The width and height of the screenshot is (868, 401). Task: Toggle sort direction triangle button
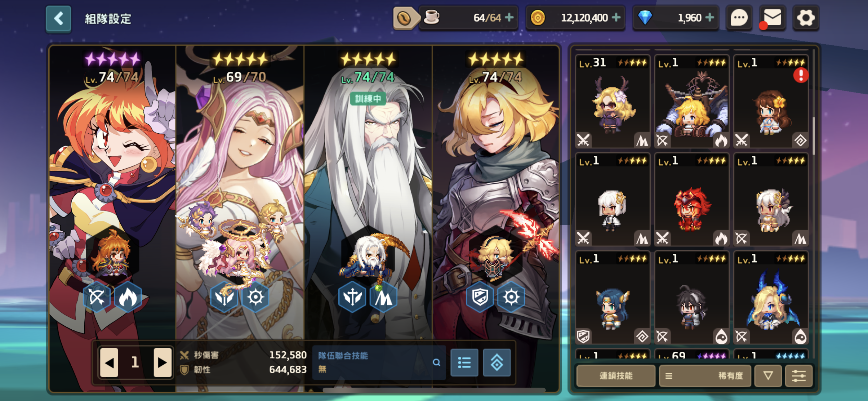(x=768, y=376)
